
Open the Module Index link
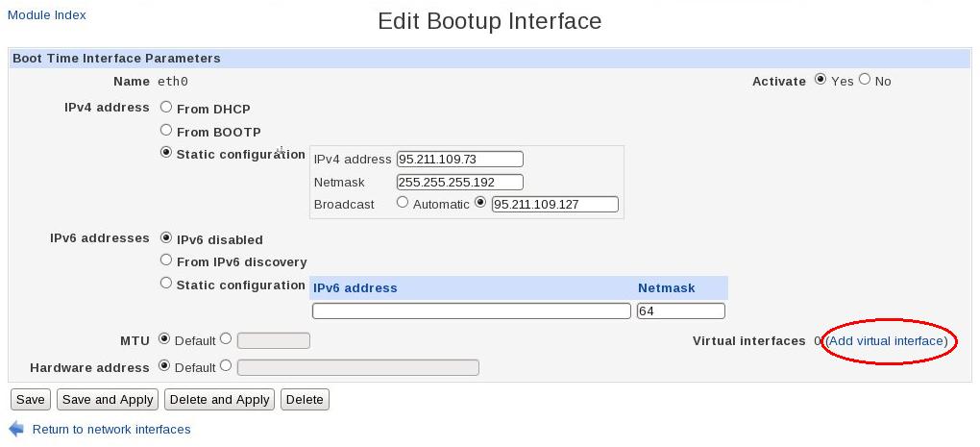(x=46, y=15)
